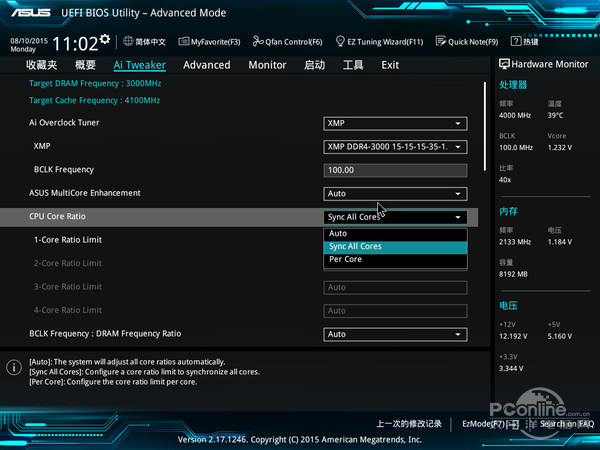Viewport: 600px width, 450px height.
Task: Click Target Cache Frequency : 4100MHz text
Action: coord(95,100)
